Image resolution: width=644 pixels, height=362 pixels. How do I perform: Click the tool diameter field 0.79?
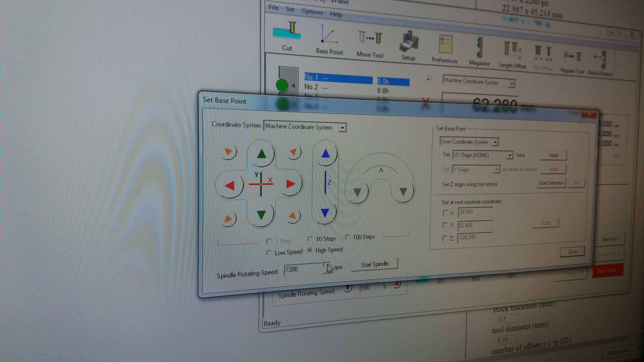(x=507, y=340)
